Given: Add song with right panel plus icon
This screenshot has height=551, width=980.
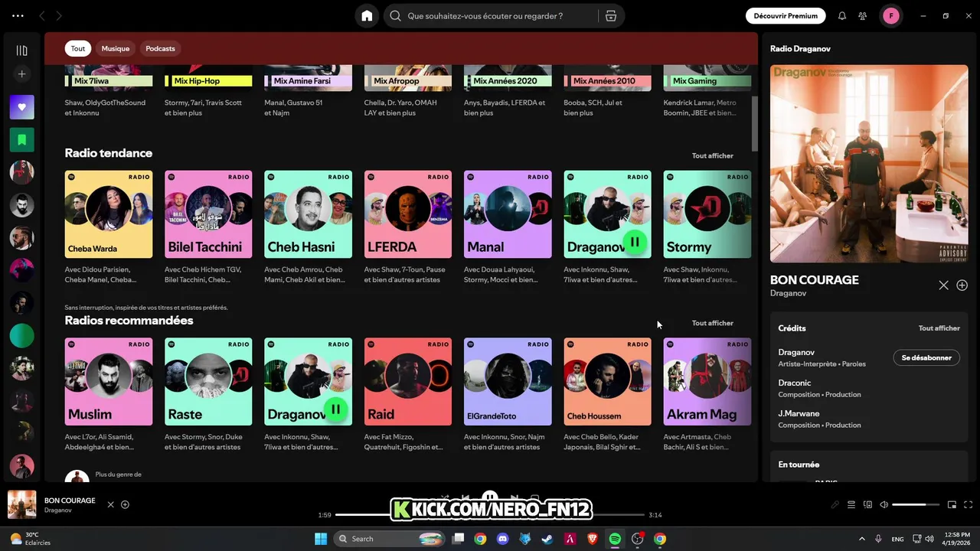Looking at the screenshot, I should coord(962,285).
